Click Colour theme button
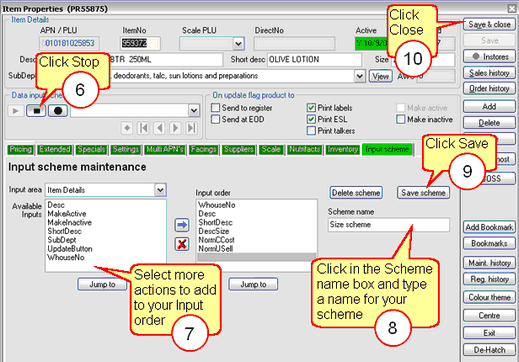Image resolution: width=519 pixels, height=362 pixels. click(x=489, y=297)
